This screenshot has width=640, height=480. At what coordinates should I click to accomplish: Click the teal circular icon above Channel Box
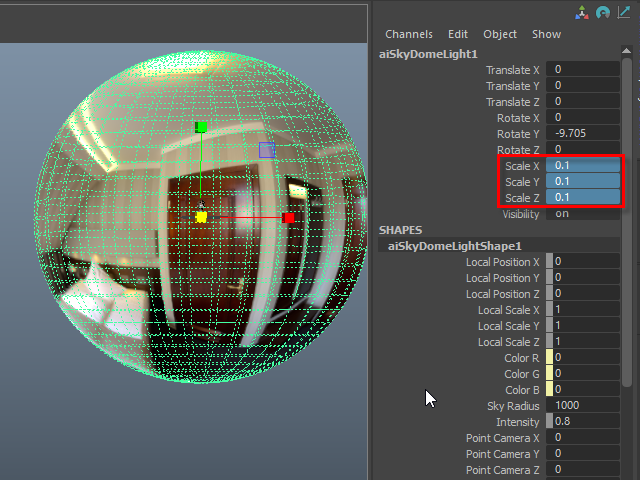coord(603,13)
